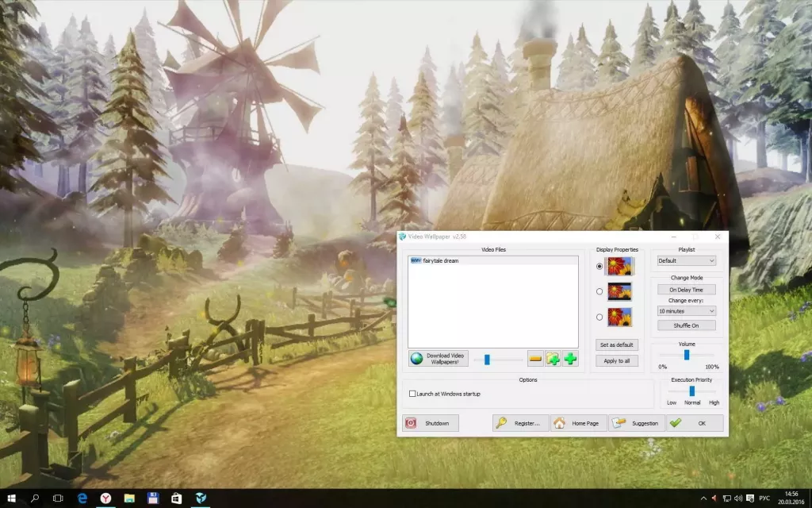812x508 pixels.
Task: Open the Playlist dropdown showing Default
Action: (x=686, y=261)
